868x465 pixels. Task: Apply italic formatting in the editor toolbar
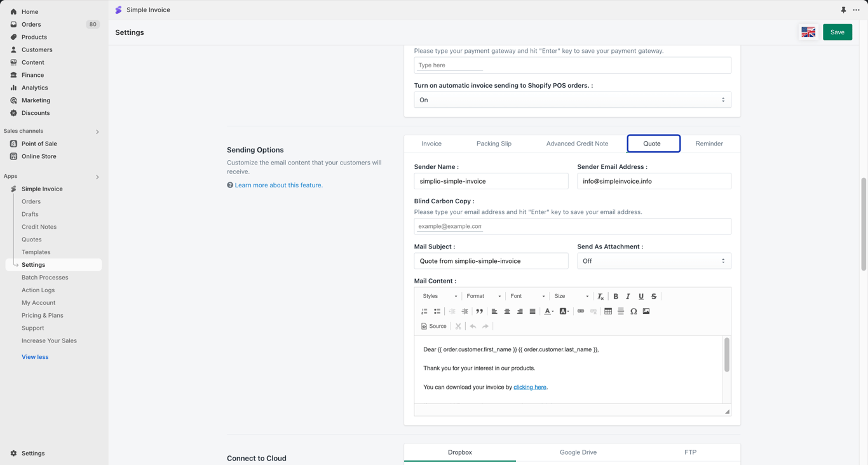click(x=628, y=296)
